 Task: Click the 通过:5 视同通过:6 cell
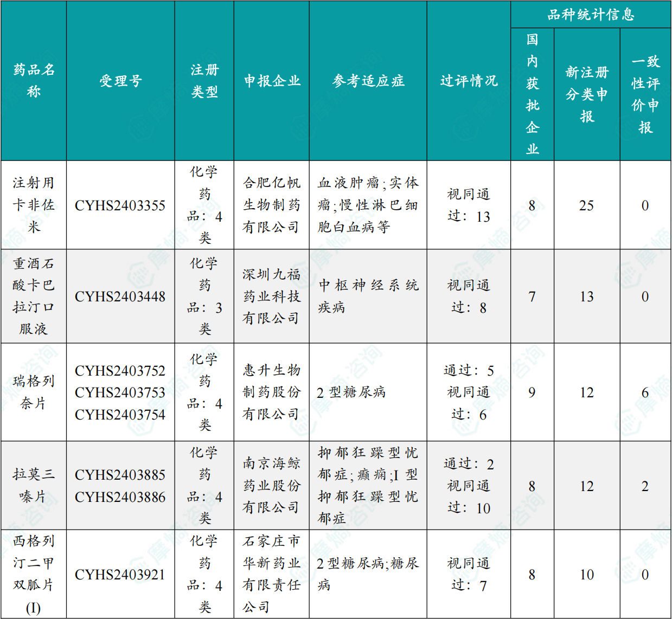coord(469,392)
